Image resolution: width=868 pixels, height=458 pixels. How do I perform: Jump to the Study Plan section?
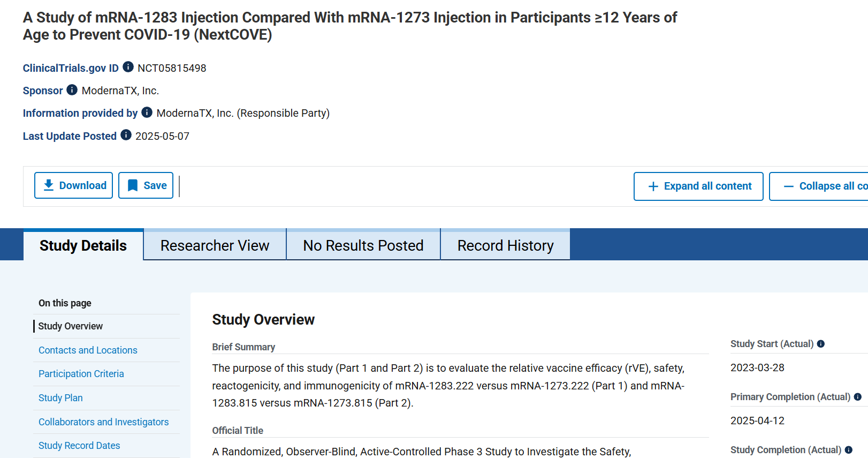click(x=60, y=398)
